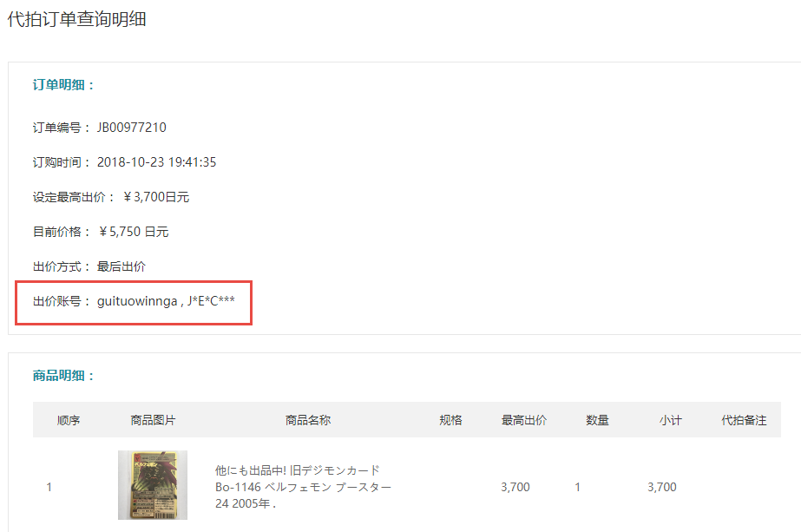Select the bidding account guituowinnga text
Viewport: 801px width, 532px height.
(x=137, y=301)
